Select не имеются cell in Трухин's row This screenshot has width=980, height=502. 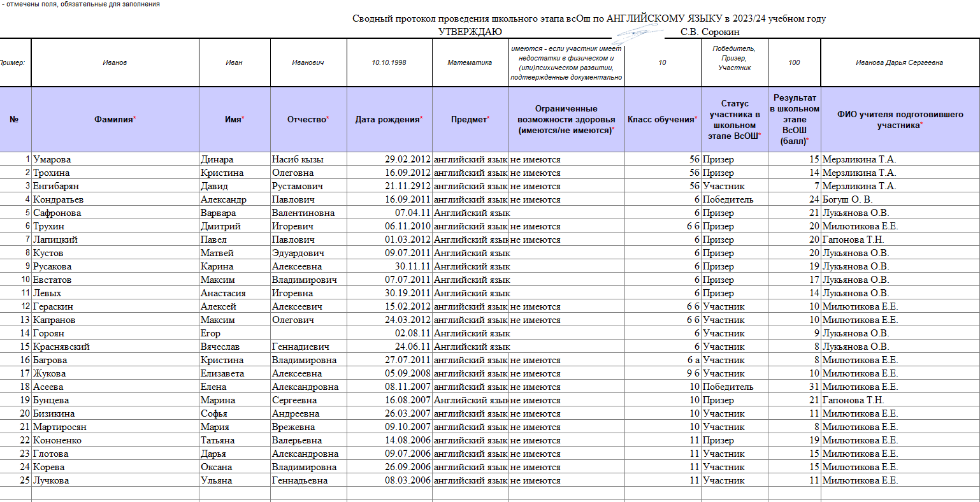566,226
